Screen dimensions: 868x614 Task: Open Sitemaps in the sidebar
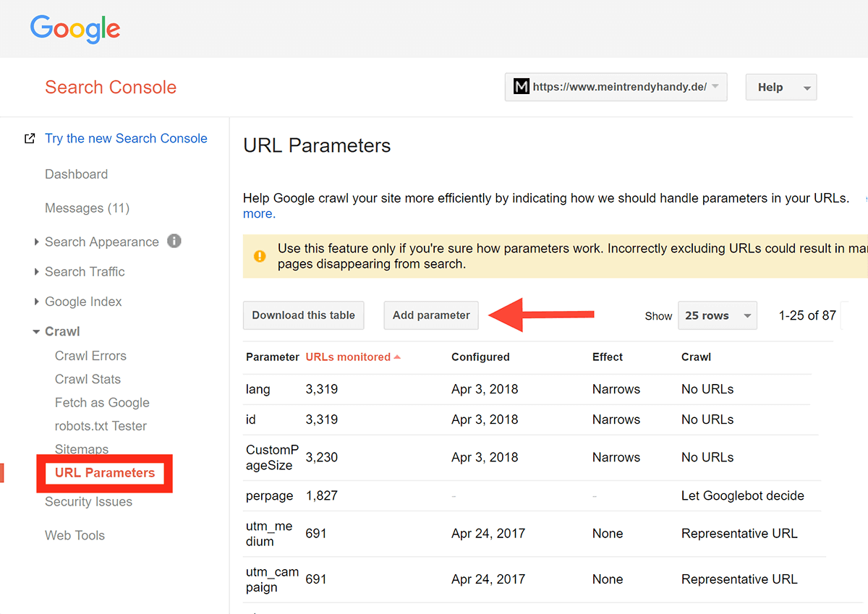(x=82, y=449)
